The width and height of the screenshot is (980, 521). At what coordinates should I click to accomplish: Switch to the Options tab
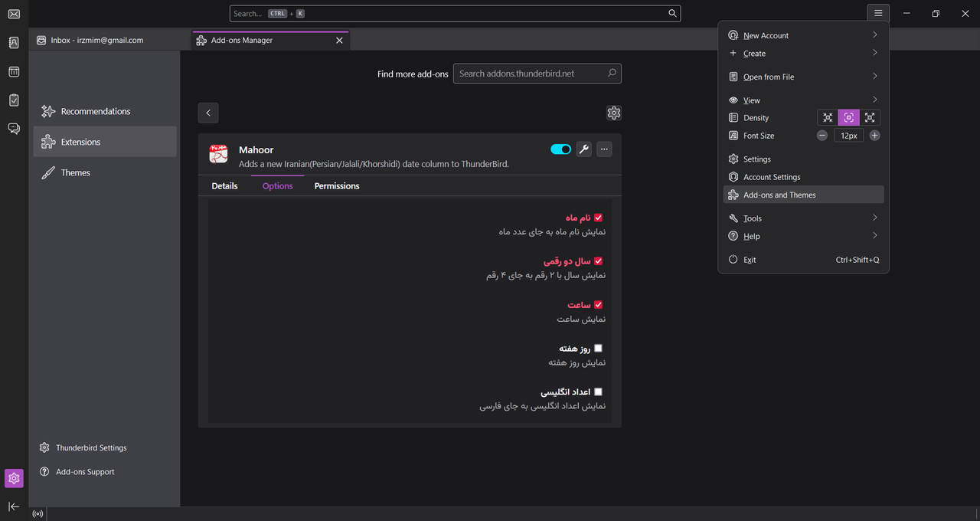277,186
